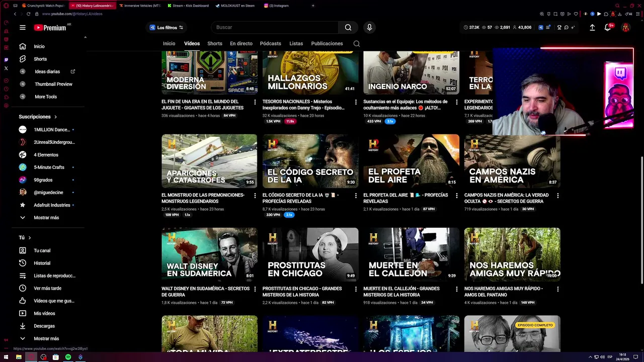Play the El Profeta del Aire thumbnail
The image size is (644, 362).
pyautogui.click(x=411, y=161)
